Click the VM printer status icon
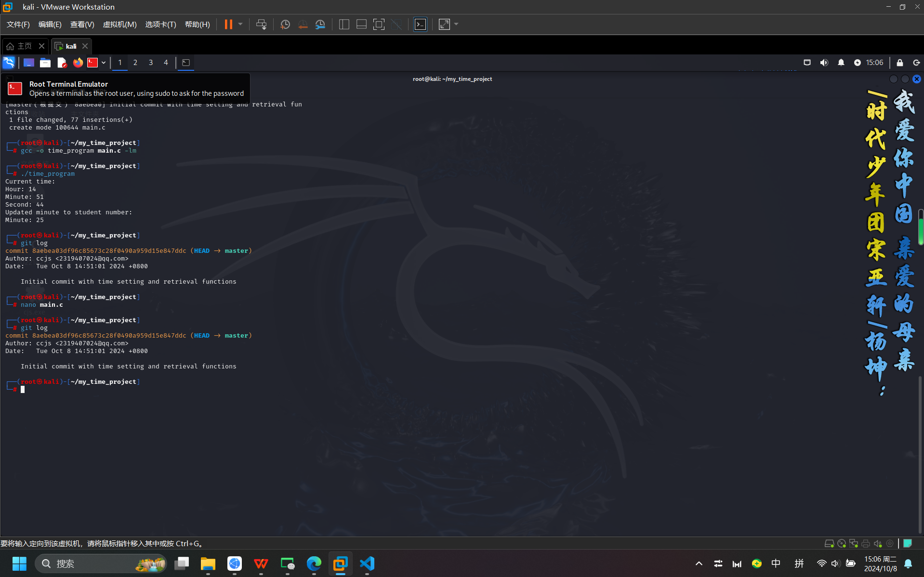The height and width of the screenshot is (577, 924). (x=865, y=543)
